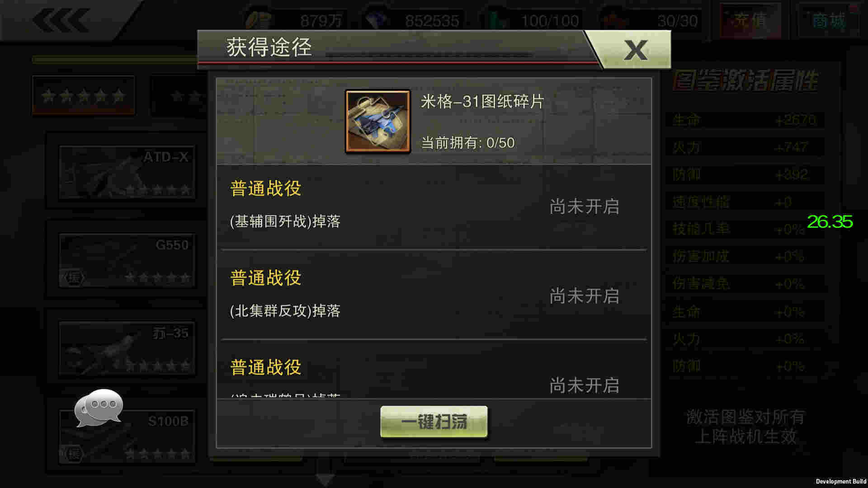Click the 米格-31 blueprint fragment icon
868x488 pixels.
tap(378, 121)
